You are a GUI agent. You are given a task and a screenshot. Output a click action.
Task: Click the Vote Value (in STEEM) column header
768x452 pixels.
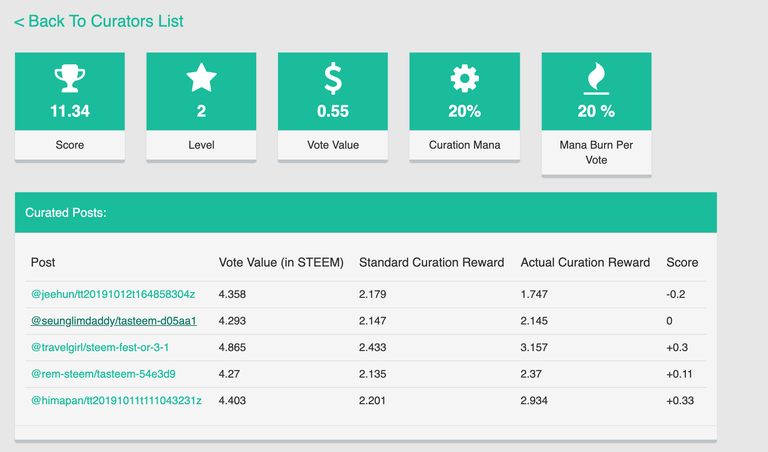[281, 262]
